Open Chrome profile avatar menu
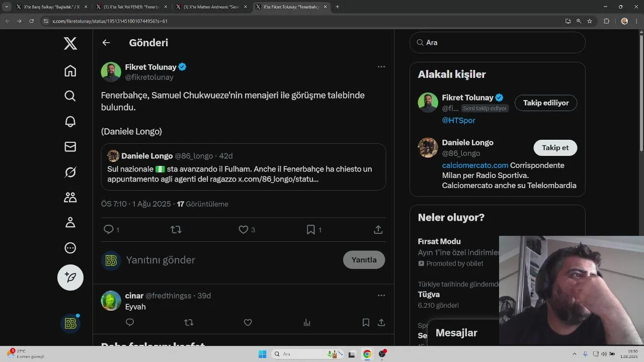Screen dimensions: 644x362 (624, 21)
